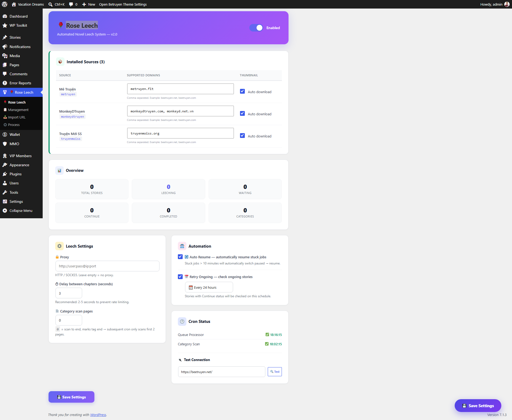Click the bottom-left Save Settings button
This screenshot has width=512, height=420.
point(71,397)
